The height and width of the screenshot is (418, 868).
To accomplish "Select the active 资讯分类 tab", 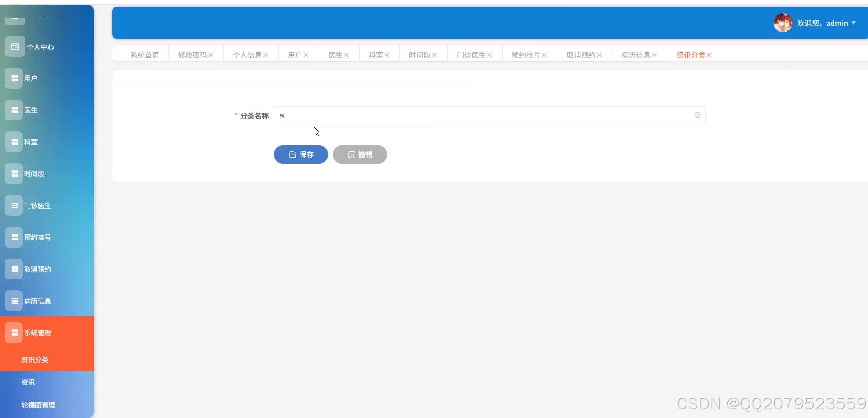I will point(690,55).
